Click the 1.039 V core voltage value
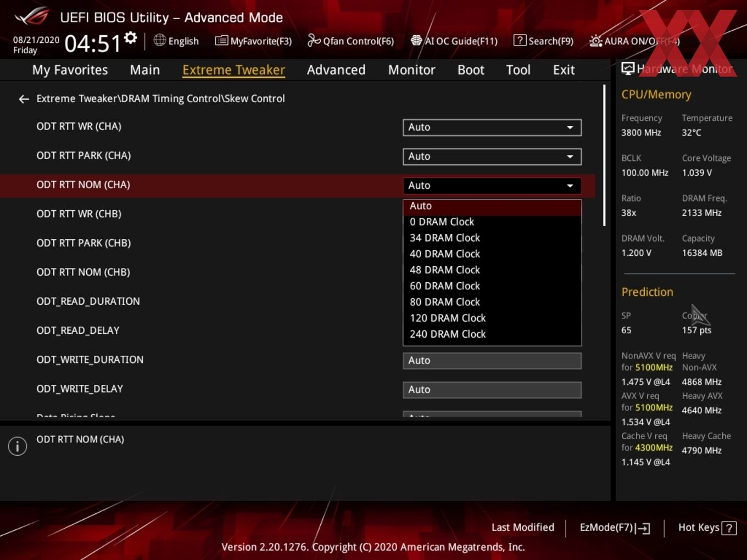The width and height of the screenshot is (747, 560). click(696, 173)
